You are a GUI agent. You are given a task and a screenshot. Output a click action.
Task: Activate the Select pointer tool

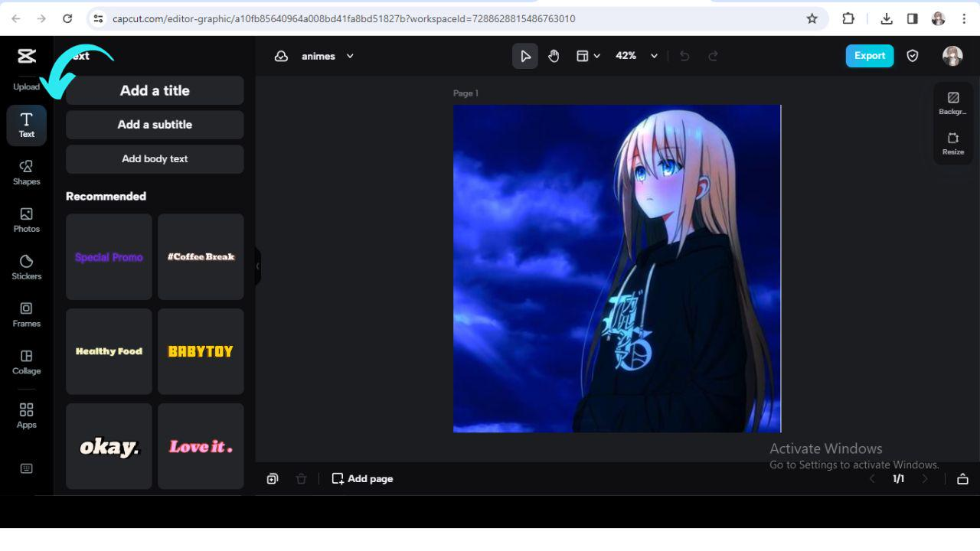tap(525, 56)
